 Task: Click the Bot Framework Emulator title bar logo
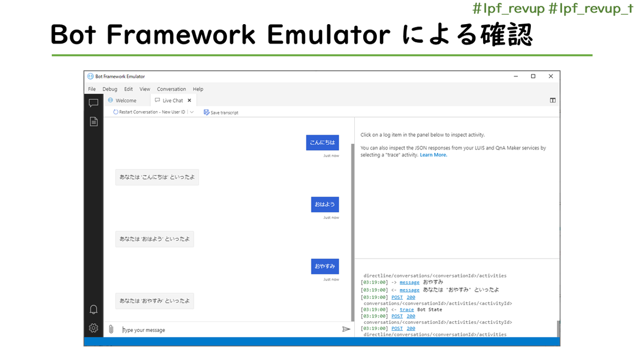pyautogui.click(x=90, y=76)
